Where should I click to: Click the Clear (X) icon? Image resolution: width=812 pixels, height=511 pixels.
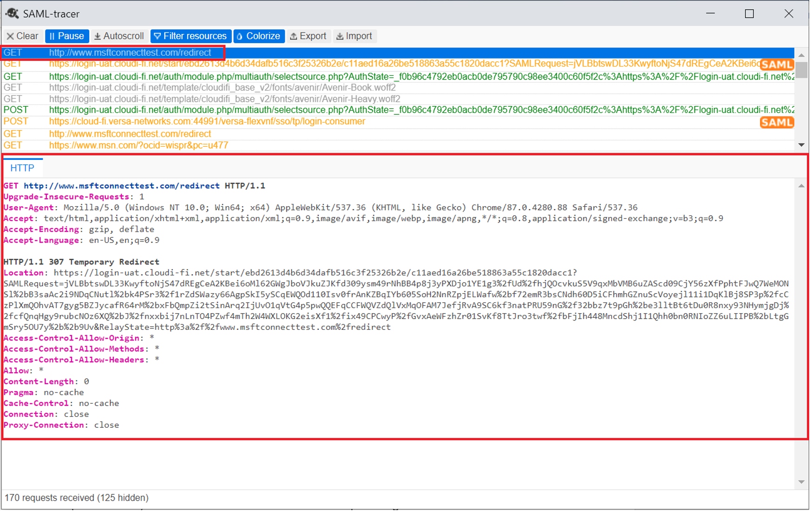coord(10,36)
